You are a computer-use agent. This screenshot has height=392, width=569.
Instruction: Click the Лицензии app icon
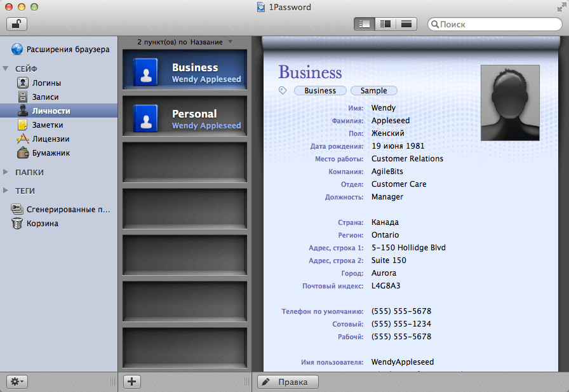pos(22,139)
